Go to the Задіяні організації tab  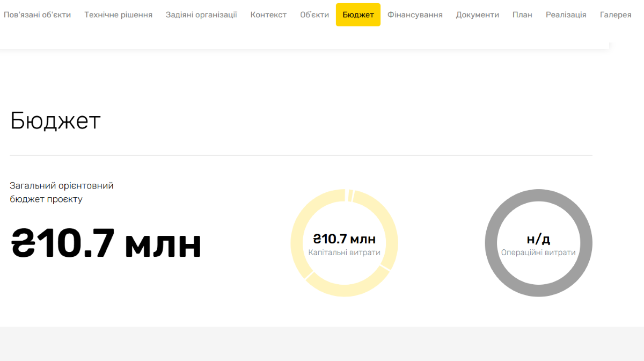(x=201, y=15)
